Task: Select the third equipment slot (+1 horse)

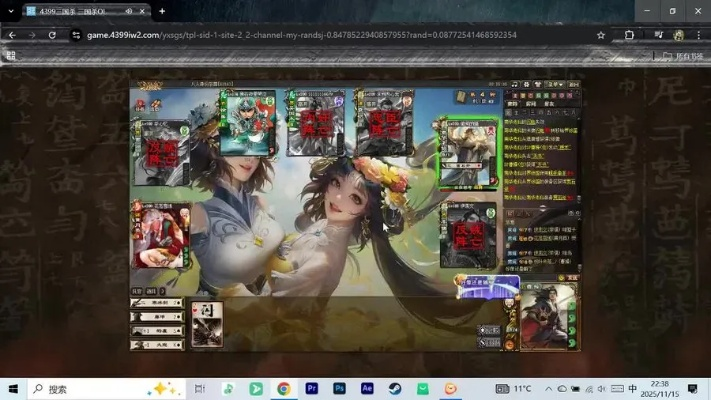Action: (157, 331)
